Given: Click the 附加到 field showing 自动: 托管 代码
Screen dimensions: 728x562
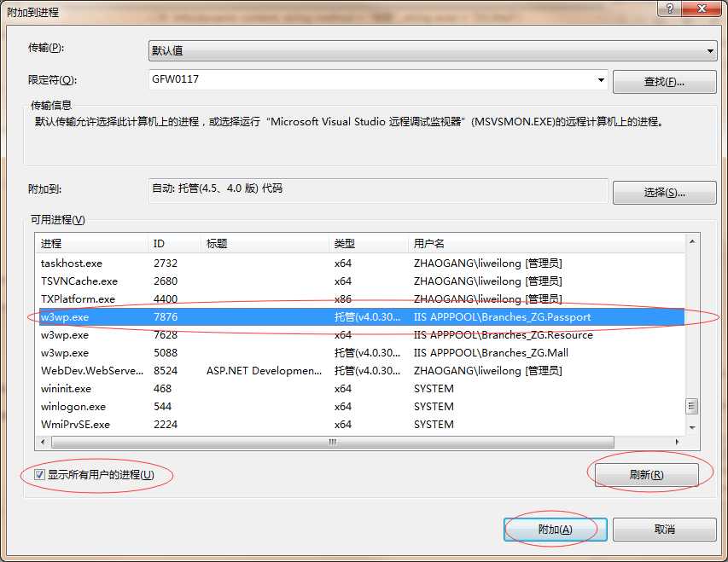Looking at the screenshot, I should coord(378,190).
